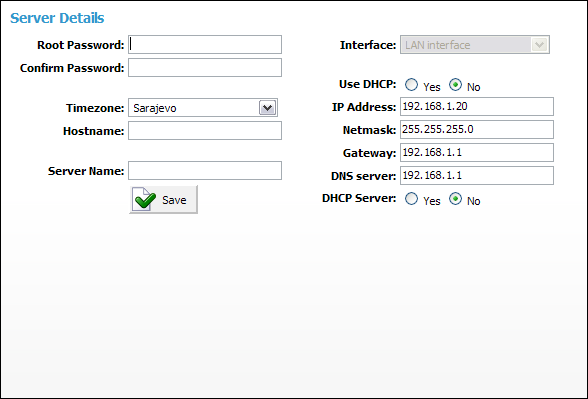Click the Server Details heading
Image resolution: width=588 pixels, height=399 pixels.
point(57,18)
